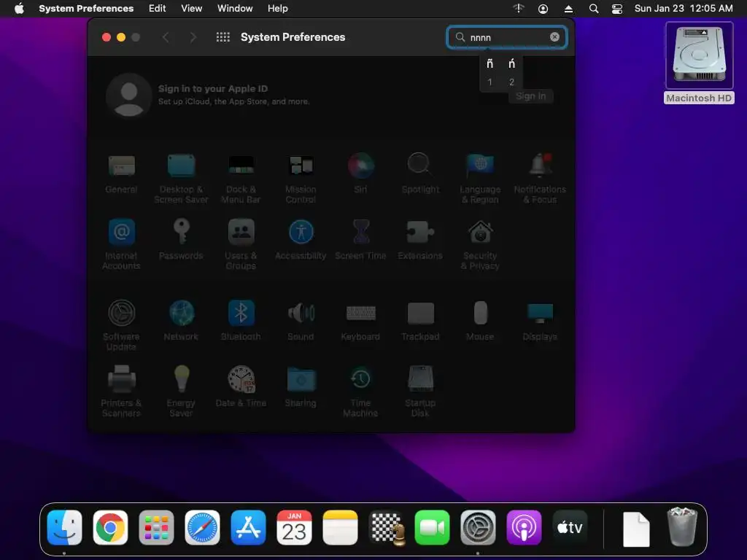747x560 pixels.
Task: Open the Passwords preference pane
Action: click(x=181, y=239)
